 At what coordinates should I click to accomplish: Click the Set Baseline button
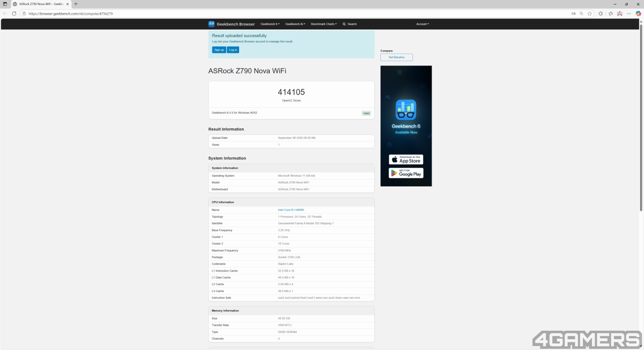pyautogui.click(x=396, y=57)
